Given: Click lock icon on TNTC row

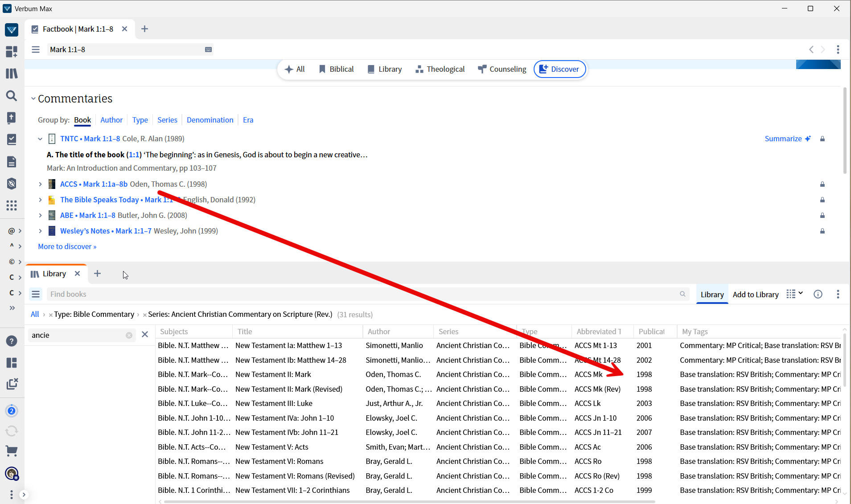Looking at the screenshot, I should point(822,139).
